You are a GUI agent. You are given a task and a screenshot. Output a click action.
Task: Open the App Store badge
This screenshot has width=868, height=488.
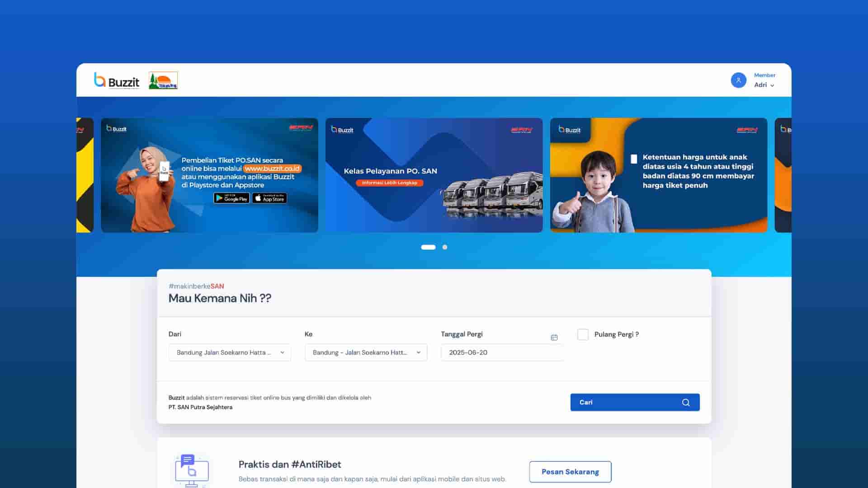[x=269, y=198]
